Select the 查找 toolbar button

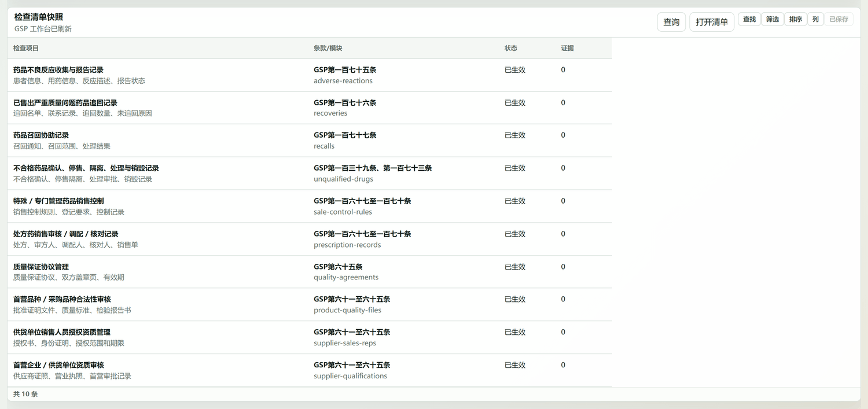[749, 19]
